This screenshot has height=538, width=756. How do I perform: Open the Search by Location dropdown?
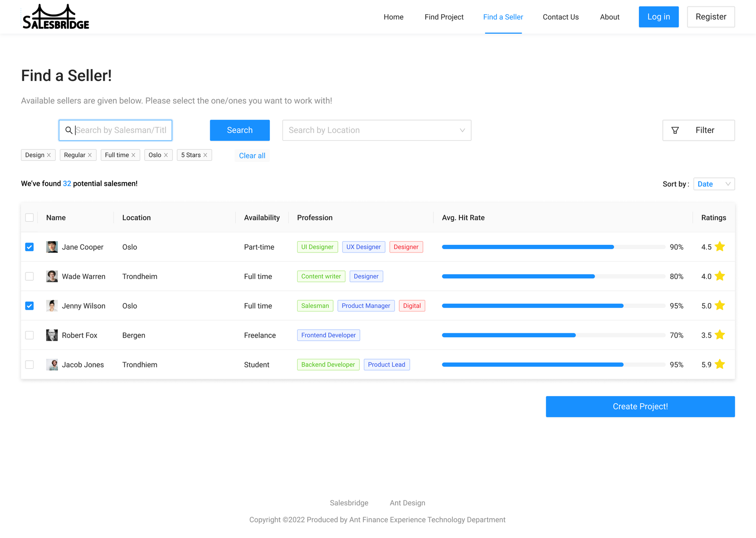377,130
